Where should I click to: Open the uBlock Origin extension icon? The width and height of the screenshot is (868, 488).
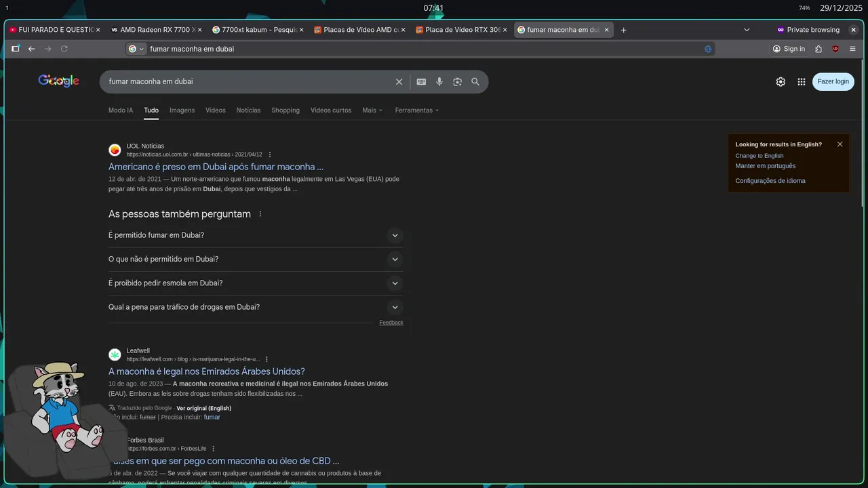click(x=835, y=49)
